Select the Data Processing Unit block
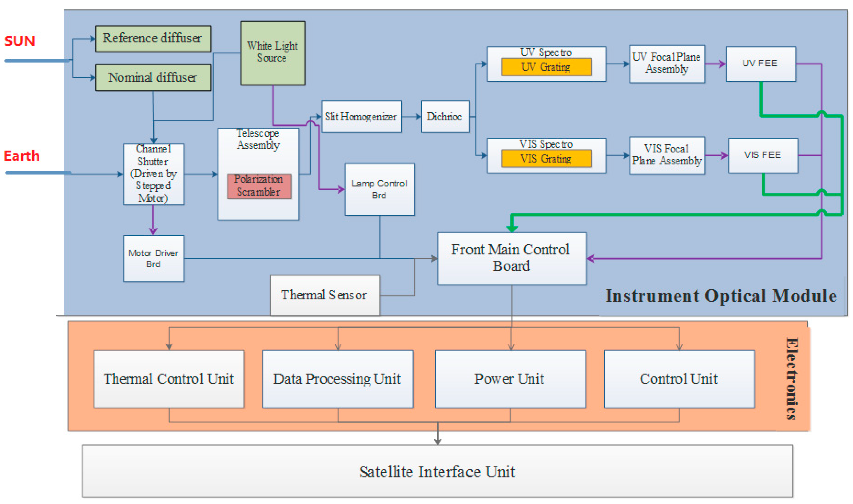This screenshot has height=504, width=853. [338, 379]
